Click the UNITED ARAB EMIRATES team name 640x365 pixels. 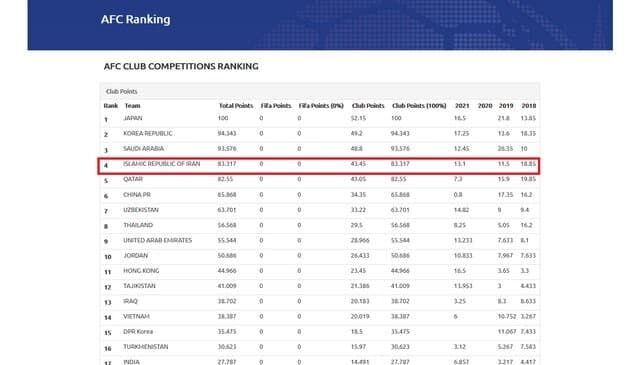point(158,240)
